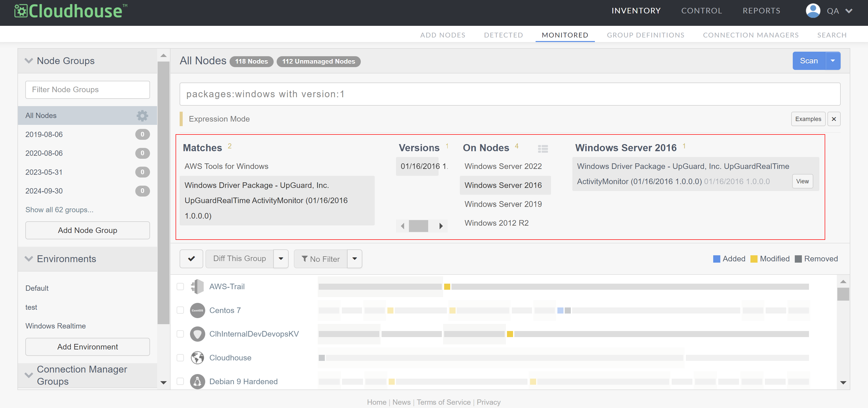Click the Versions horizontal scrollbar thumb
The height and width of the screenshot is (408, 868).
pyautogui.click(x=418, y=226)
